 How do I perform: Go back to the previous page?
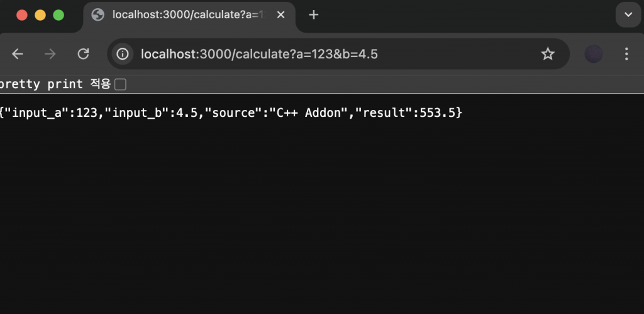coord(18,54)
